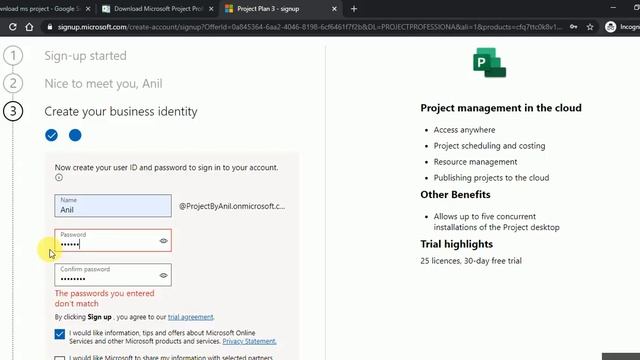Click the Password input field
This screenshot has height=360, width=640.
[x=113, y=240]
